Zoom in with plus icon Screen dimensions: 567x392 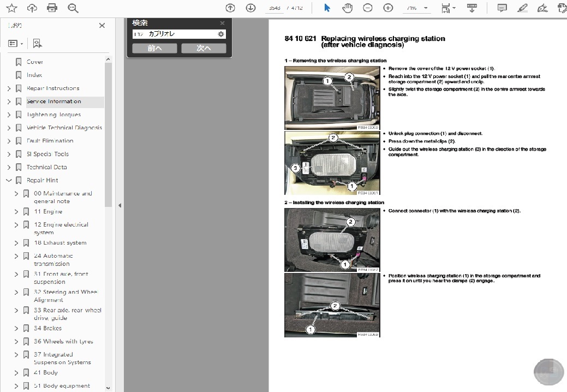click(x=388, y=8)
